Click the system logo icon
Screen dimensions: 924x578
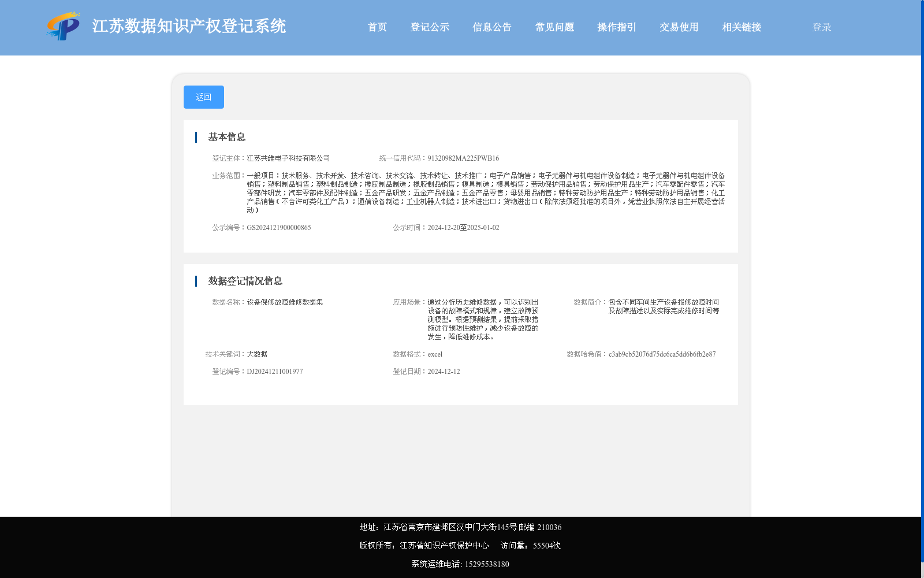64,26
